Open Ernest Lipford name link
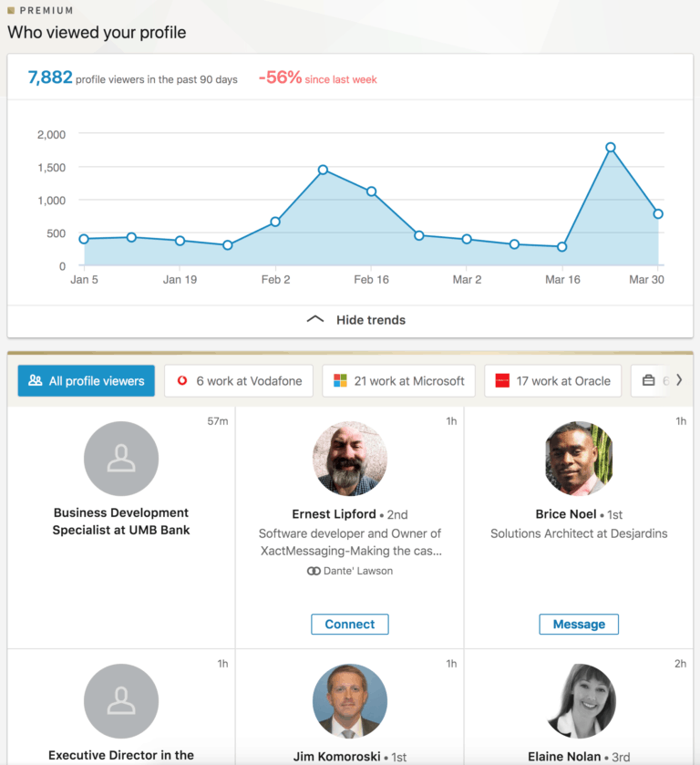This screenshot has width=700, height=765. coord(334,514)
